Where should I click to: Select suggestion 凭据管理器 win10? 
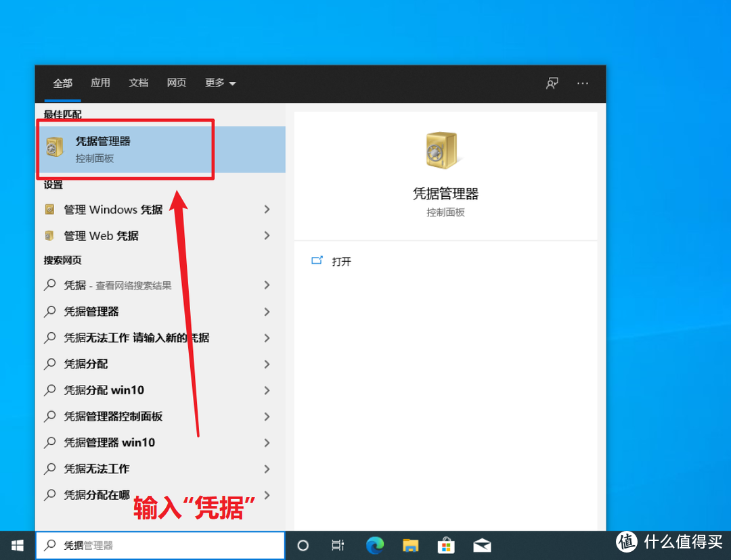point(160,442)
